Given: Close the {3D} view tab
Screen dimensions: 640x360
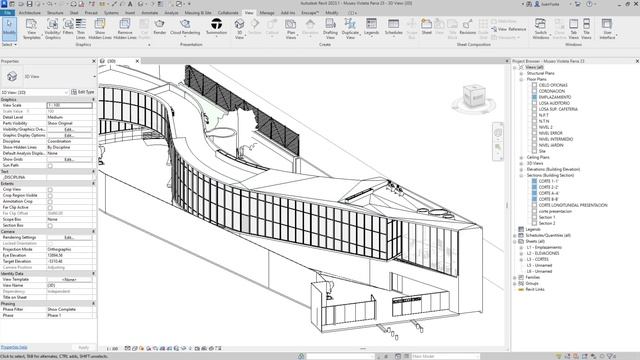Looking at the screenshot, I should click(x=137, y=61).
